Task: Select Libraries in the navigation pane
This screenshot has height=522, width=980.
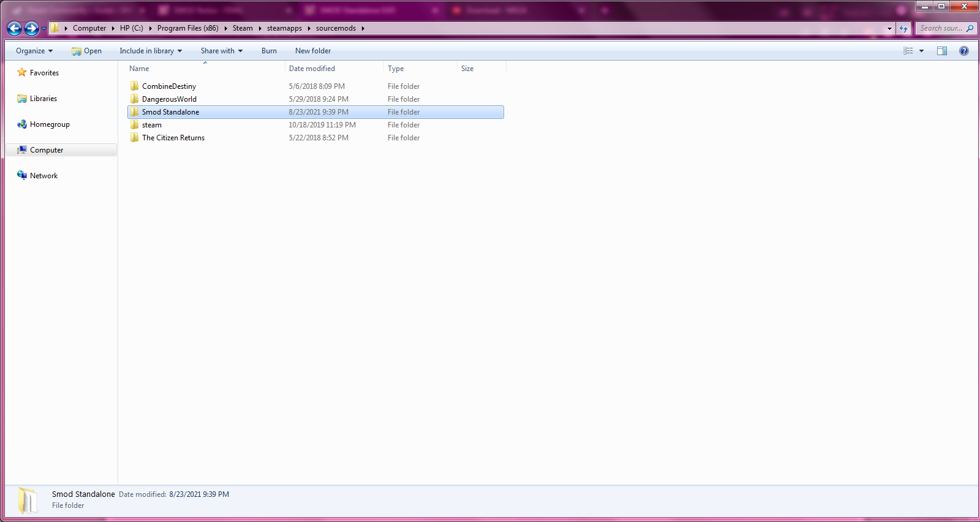Action: 43,99
